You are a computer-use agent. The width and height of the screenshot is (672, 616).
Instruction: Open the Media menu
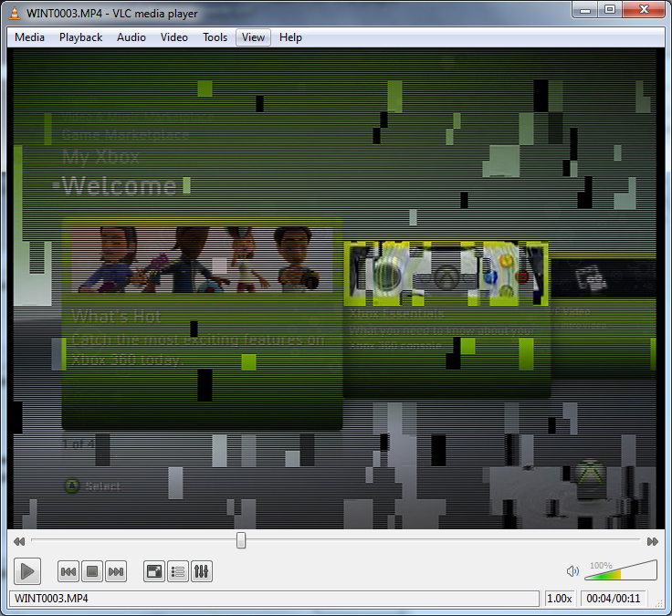[x=29, y=37]
